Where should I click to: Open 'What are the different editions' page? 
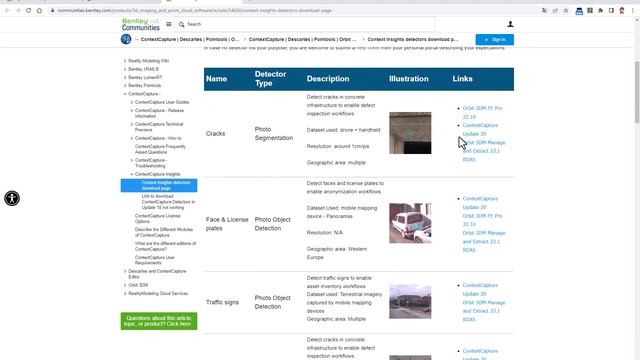(165, 246)
